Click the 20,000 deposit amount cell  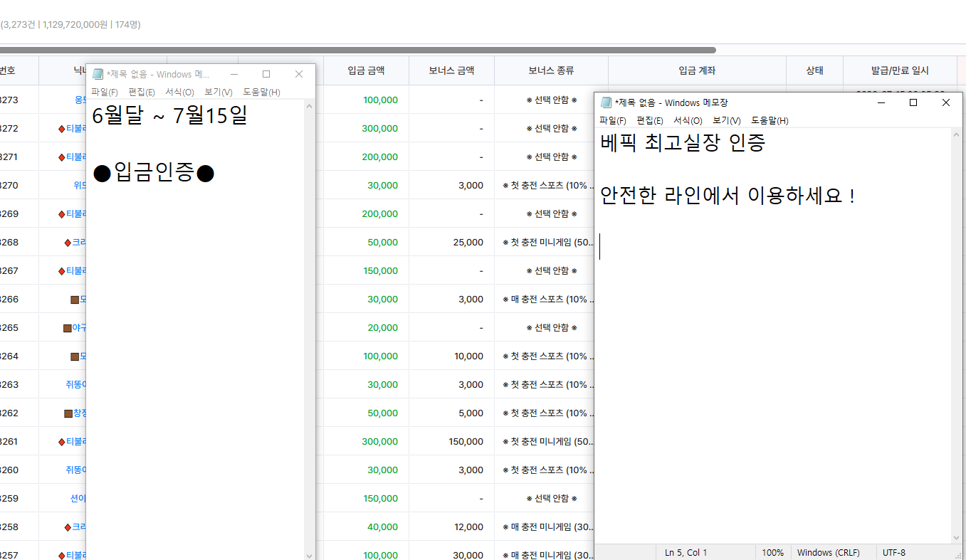[366, 327]
